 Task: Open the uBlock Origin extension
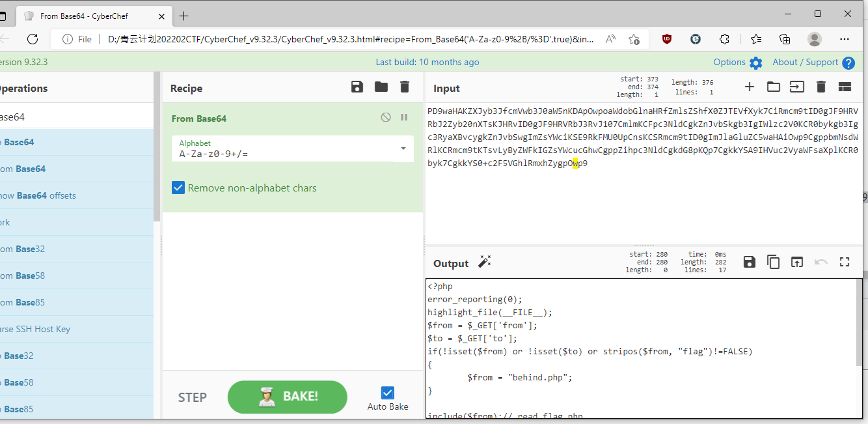[667, 39]
